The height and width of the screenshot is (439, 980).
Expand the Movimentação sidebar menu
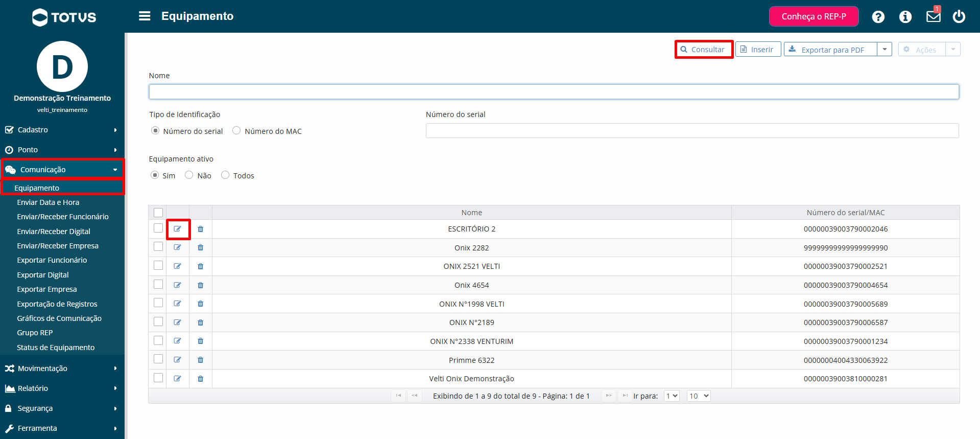pyautogui.click(x=62, y=368)
